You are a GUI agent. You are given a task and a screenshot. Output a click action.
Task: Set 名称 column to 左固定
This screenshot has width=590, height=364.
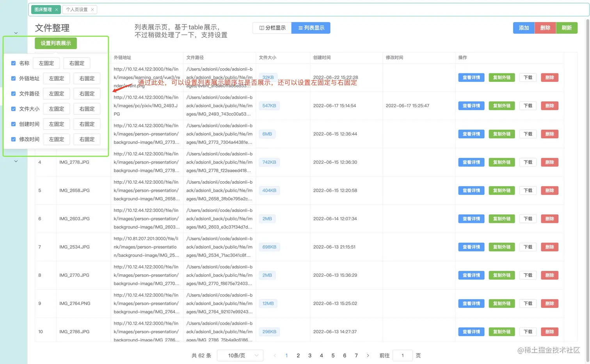pyautogui.click(x=46, y=63)
